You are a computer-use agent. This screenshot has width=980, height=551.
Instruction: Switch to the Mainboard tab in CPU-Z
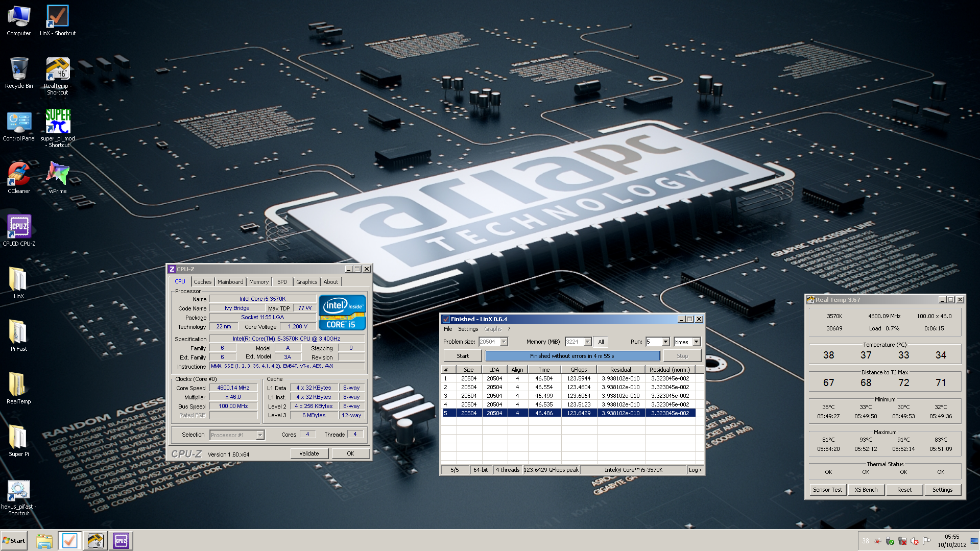(x=230, y=282)
